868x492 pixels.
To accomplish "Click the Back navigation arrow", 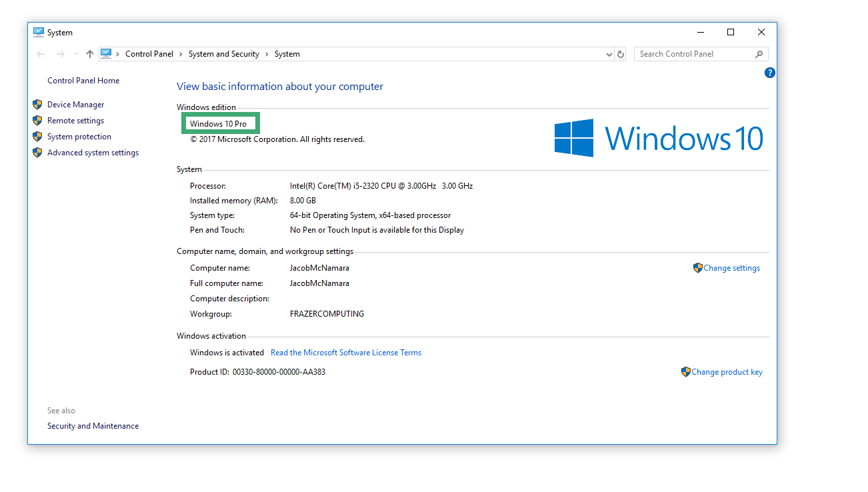I will tap(41, 54).
